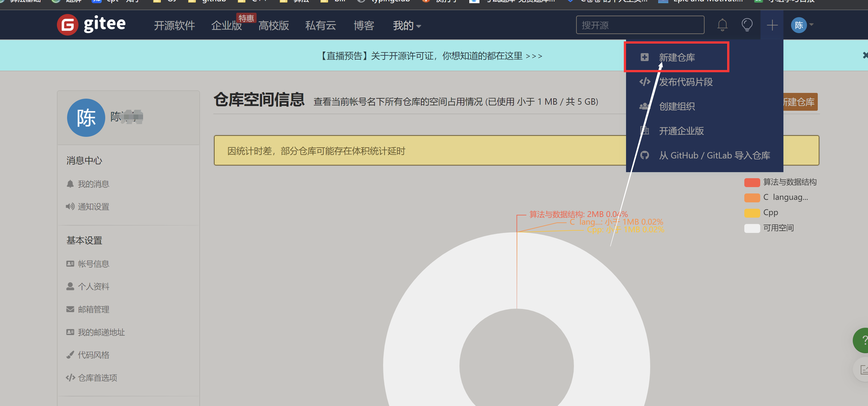Click the ID card icon beside 帐号信息

click(70, 264)
